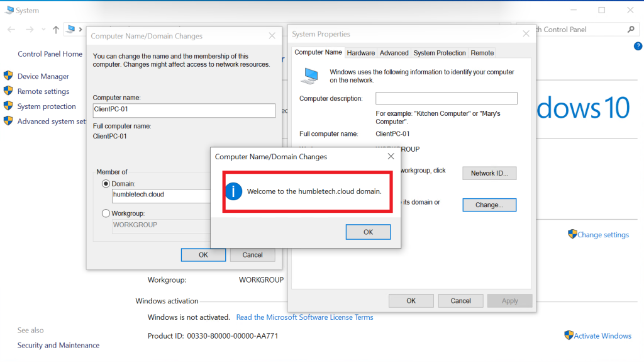Expand the recent locations dropdown arrow
The width and height of the screenshot is (644, 362).
tap(43, 30)
